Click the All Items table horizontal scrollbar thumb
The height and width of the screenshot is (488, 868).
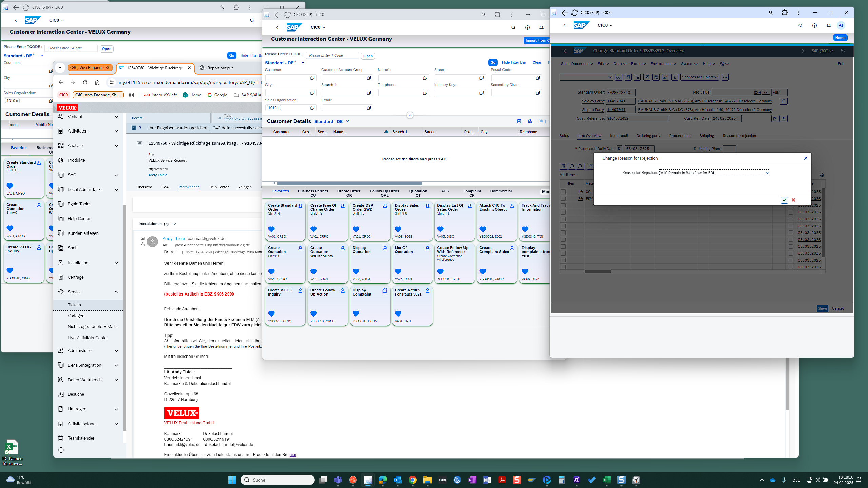(x=597, y=271)
